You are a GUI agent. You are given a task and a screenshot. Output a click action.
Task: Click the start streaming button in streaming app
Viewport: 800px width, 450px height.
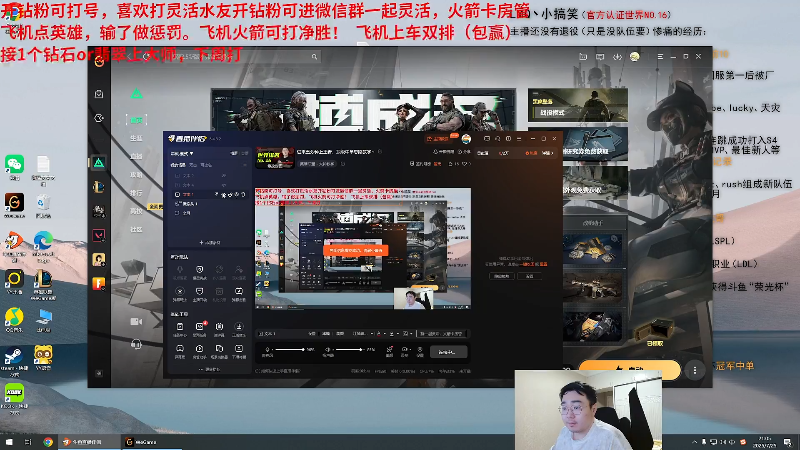click(x=448, y=352)
